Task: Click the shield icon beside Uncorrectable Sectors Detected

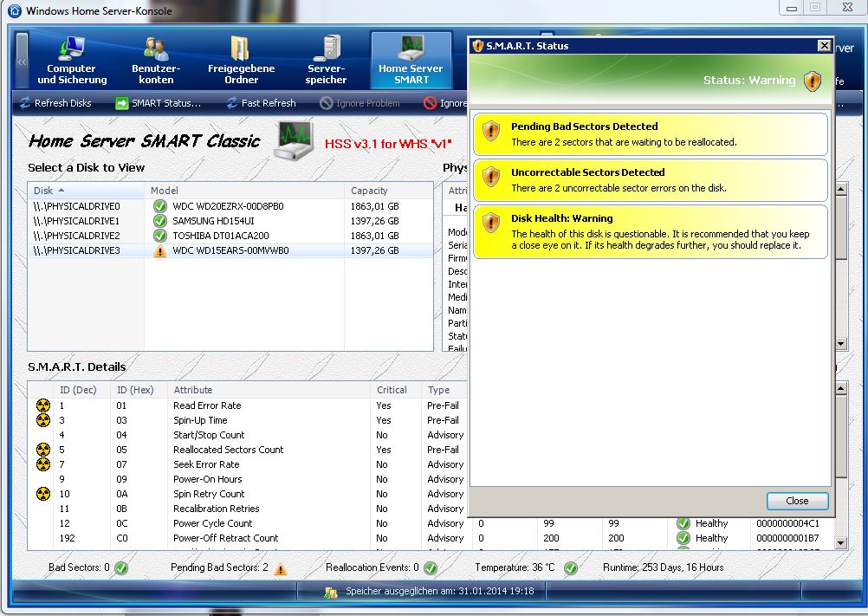Action: (491, 178)
